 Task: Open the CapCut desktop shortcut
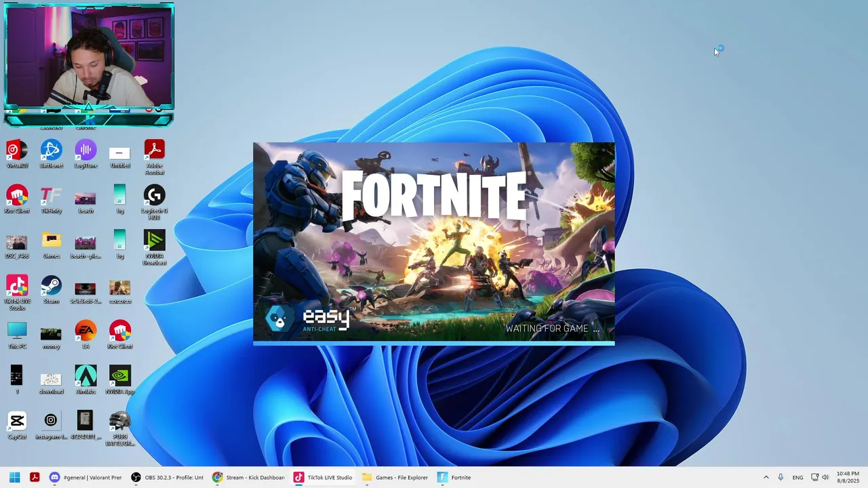point(17,425)
